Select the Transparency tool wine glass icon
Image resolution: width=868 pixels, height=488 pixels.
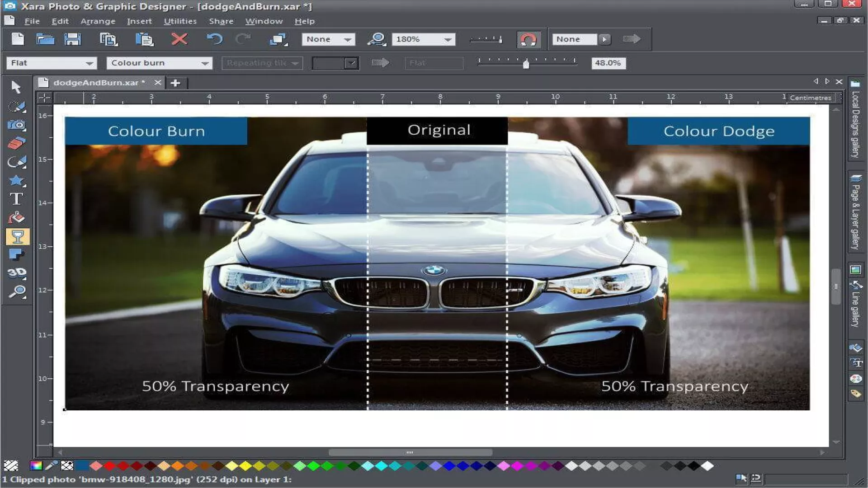click(x=18, y=236)
